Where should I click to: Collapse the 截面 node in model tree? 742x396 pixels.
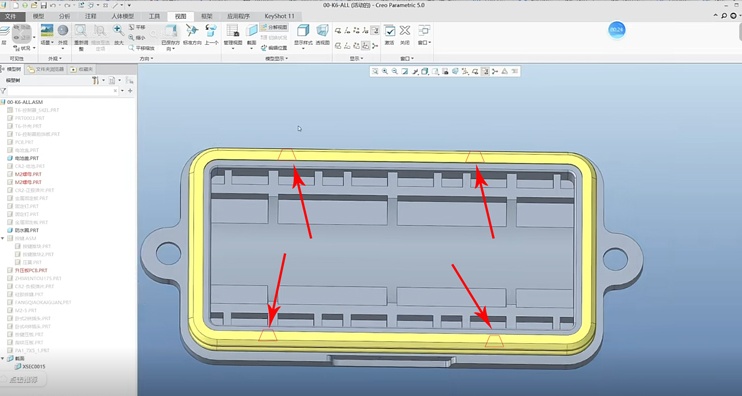point(3,359)
